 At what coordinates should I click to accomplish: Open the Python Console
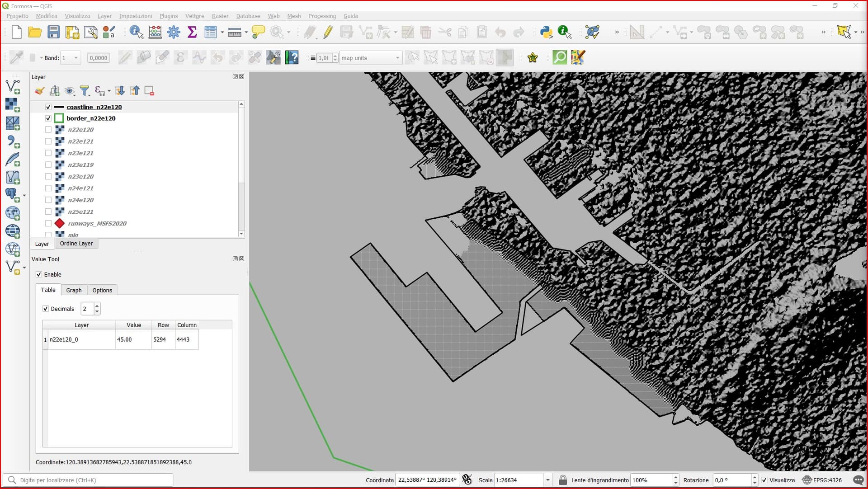pos(546,32)
